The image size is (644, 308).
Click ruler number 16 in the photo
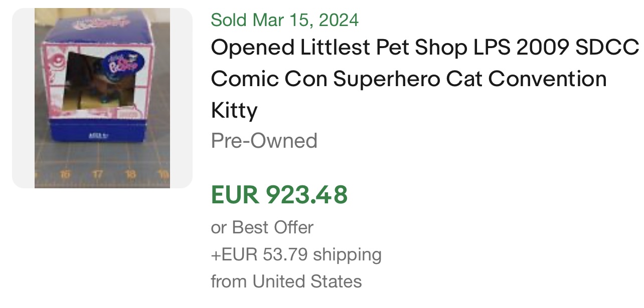(x=65, y=175)
